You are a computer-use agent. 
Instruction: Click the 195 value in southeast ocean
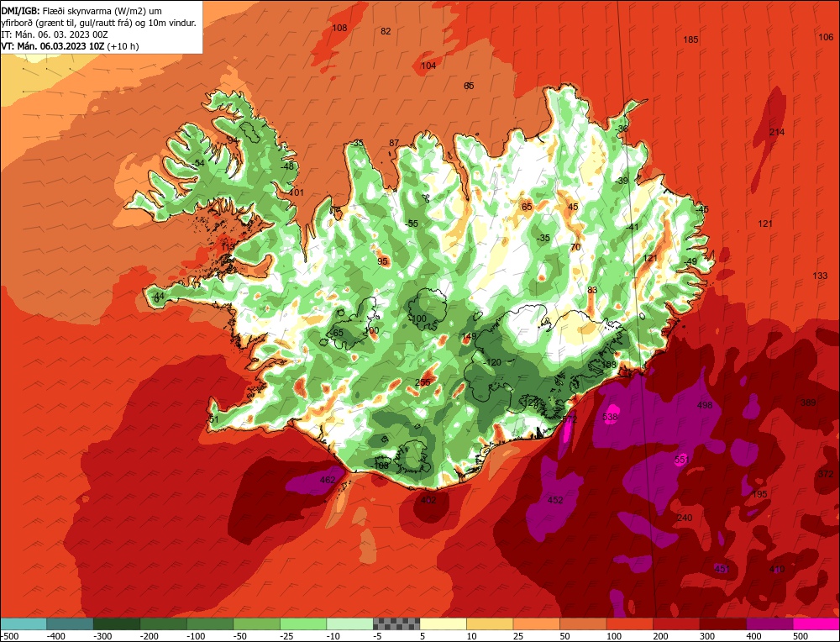click(x=759, y=494)
